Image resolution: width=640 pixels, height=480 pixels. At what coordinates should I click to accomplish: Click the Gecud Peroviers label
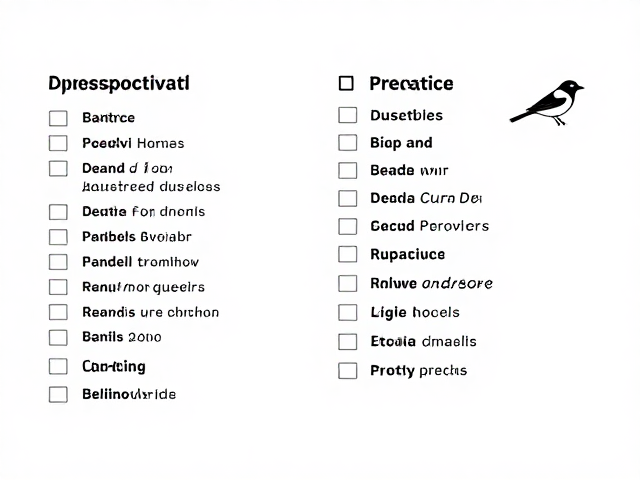(x=429, y=226)
